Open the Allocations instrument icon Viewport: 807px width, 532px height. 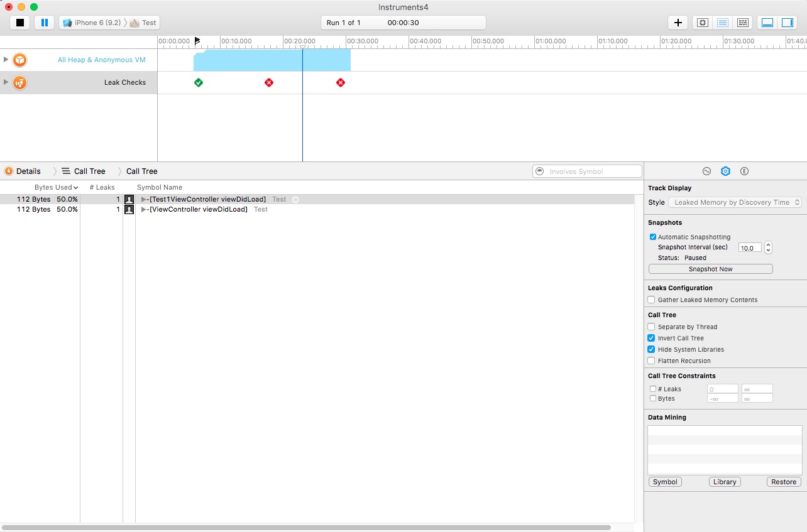coord(20,60)
